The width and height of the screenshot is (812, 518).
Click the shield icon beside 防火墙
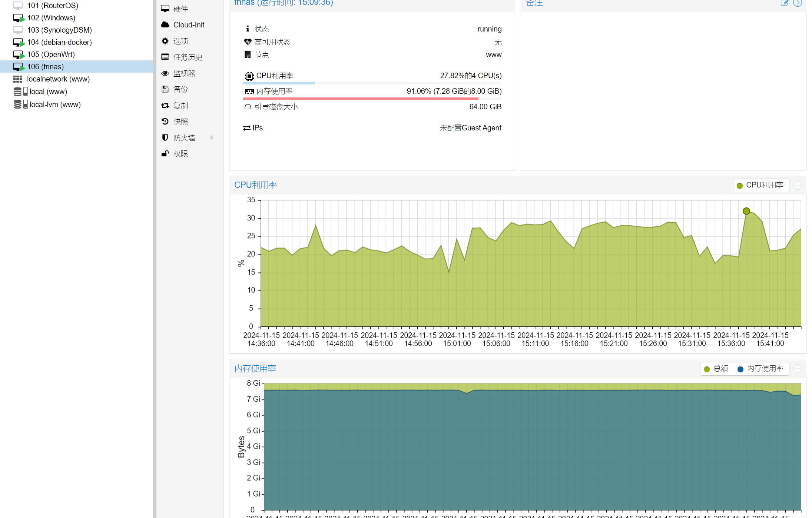click(x=165, y=138)
